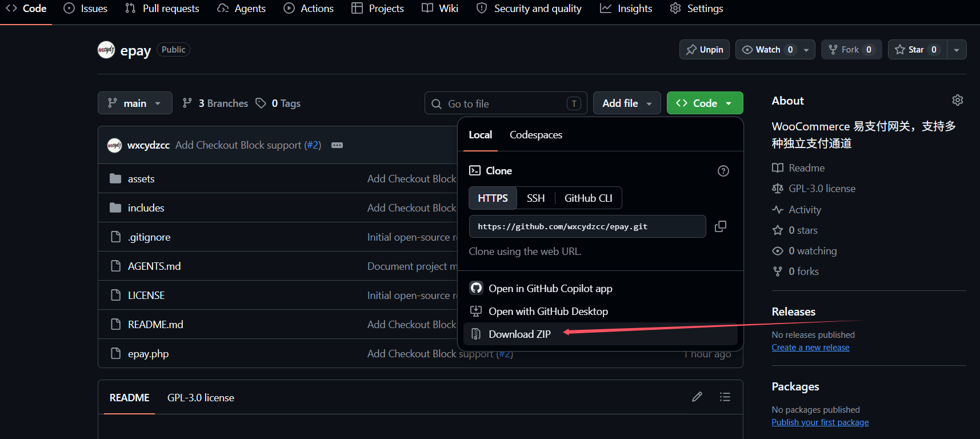Screen dimensions: 980x439
Task: Click the scale icon next to GPL-3.0 license
Action: click(778, 188)
